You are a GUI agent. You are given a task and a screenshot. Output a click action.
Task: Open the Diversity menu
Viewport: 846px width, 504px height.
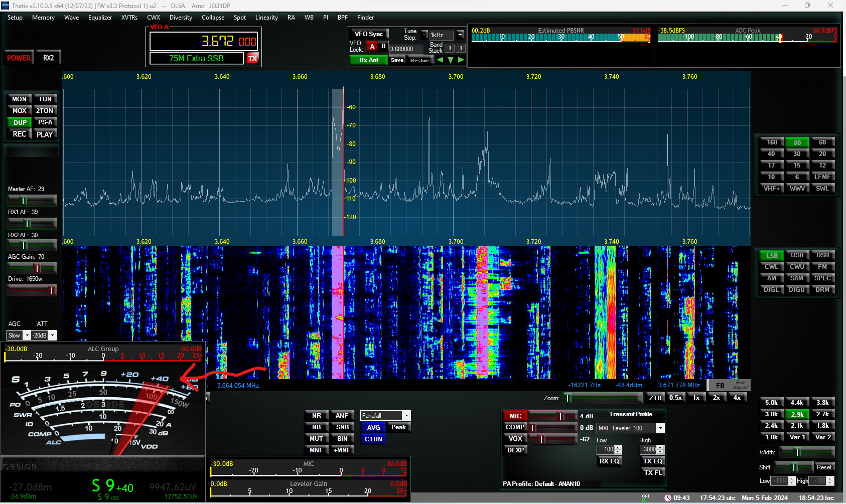tap(181, 18)
